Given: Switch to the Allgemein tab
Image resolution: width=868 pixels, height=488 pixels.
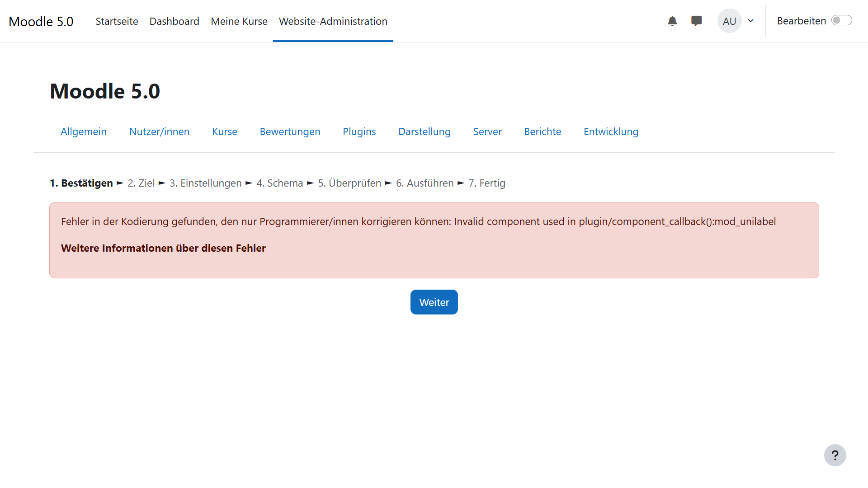Looking at the screenshot, I should [x=84, y=131].
